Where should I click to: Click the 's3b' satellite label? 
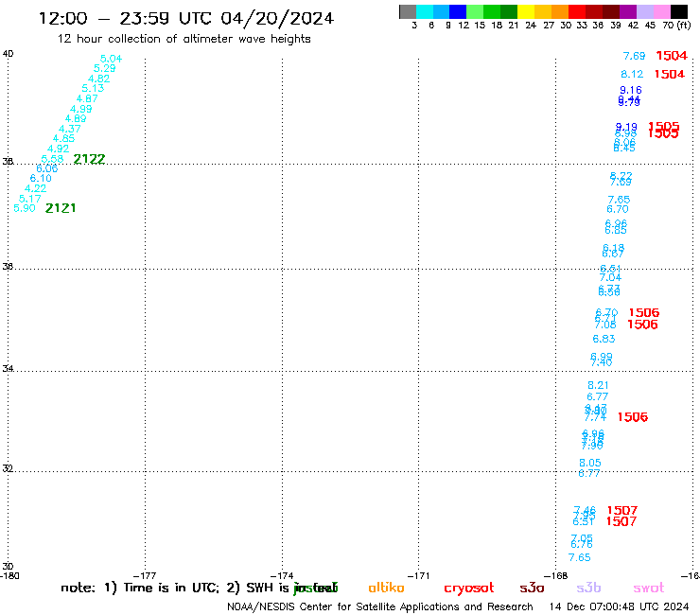(x=588, y=588)
